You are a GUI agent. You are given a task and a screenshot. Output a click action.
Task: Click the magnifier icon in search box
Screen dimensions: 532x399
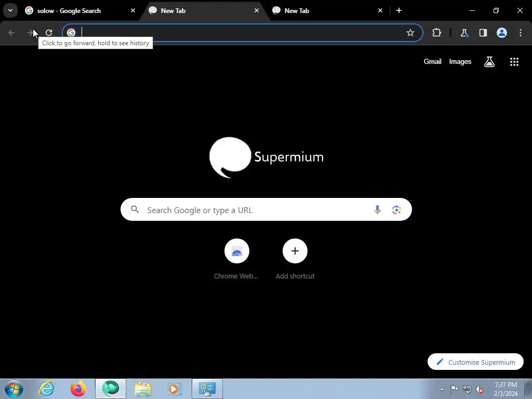(135, 209)
